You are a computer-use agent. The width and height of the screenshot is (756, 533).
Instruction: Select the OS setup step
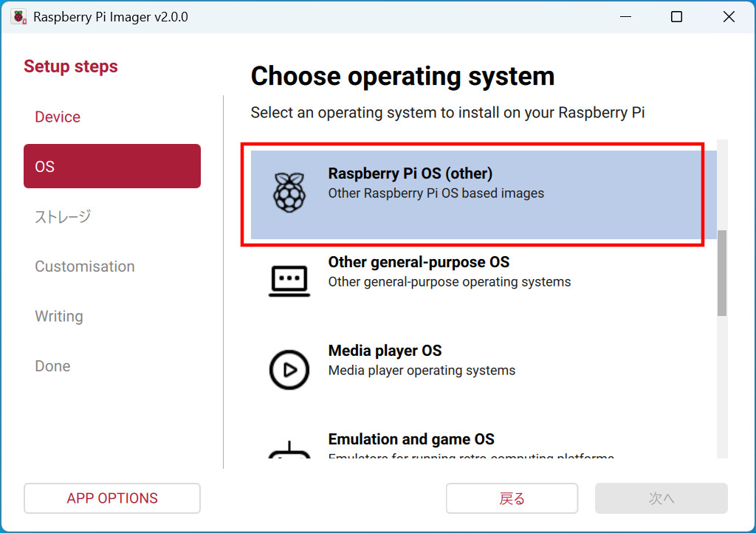pos(112,166)
